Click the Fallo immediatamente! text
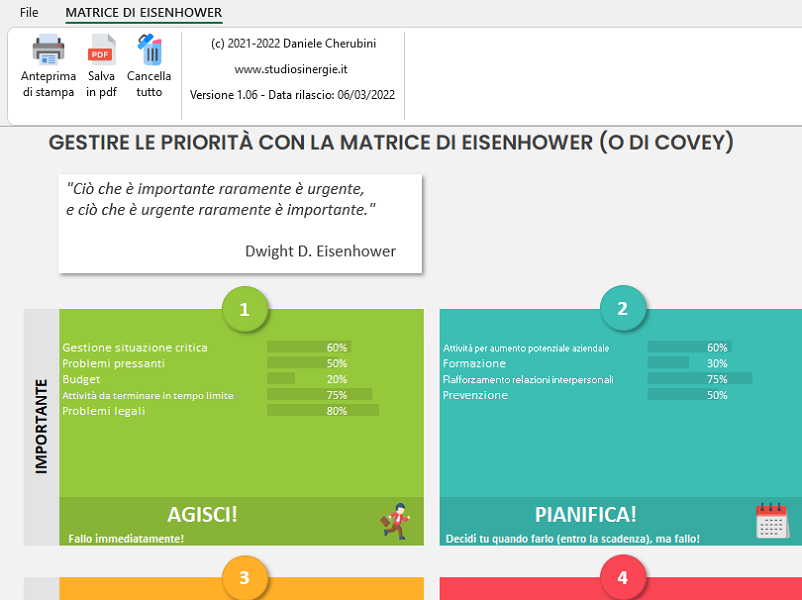802x600 pixels. pos(126,539)
